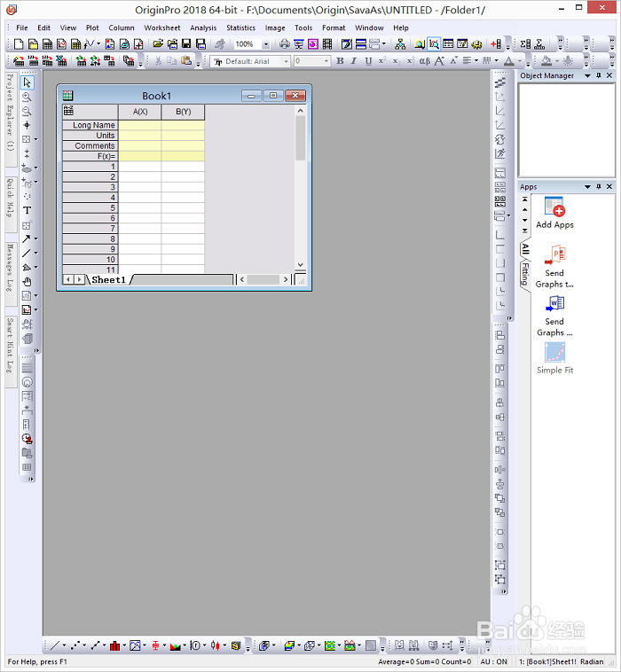
Task: Pick the Arrow drawing tool
Action: pos(27,238)
